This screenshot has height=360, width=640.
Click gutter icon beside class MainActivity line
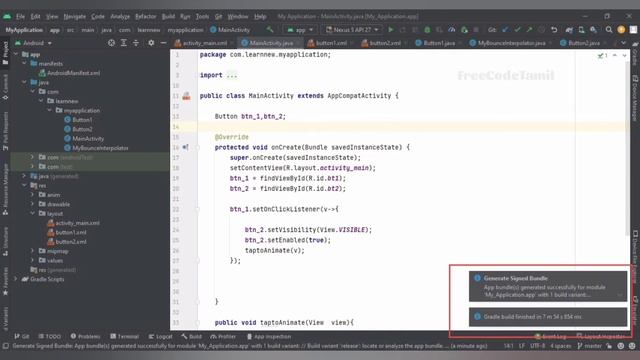coord(186,96)
